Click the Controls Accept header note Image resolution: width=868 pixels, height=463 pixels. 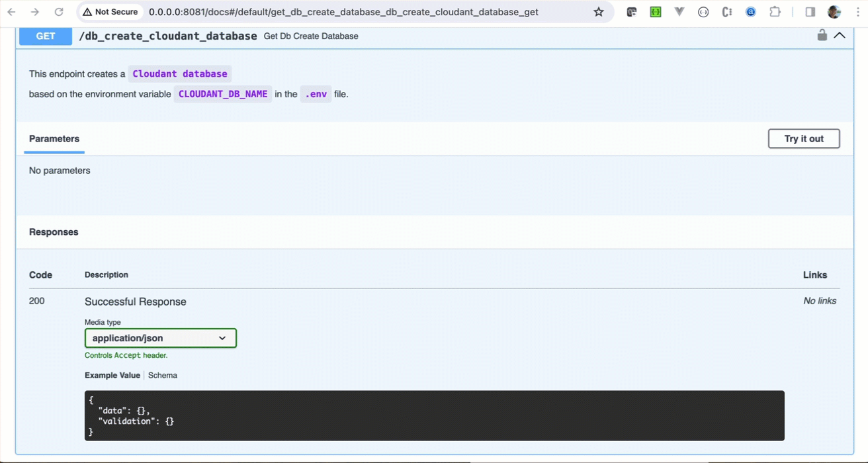126,355
